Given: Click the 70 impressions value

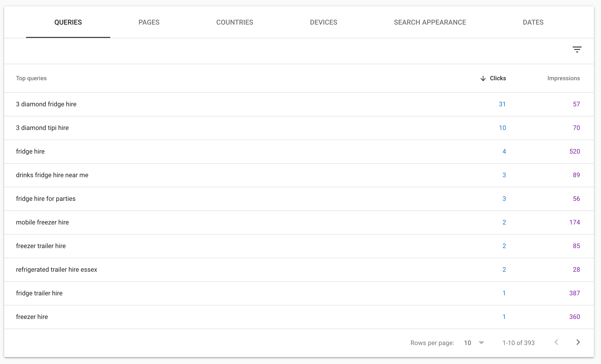Looking at the screenshot, I should point(576,128).
